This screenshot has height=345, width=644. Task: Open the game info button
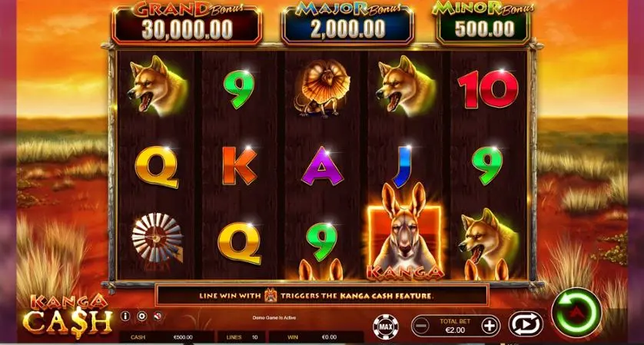pos(125,316)
